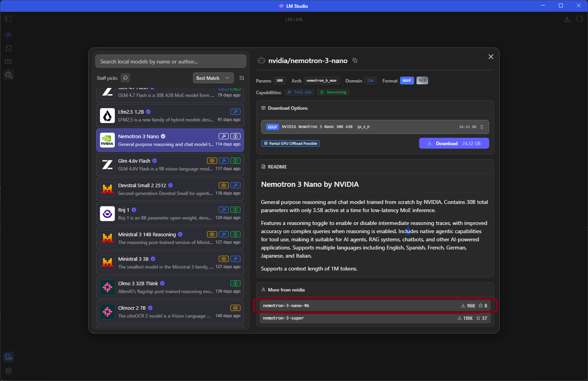This screenshot has width=588, height=381.
Task: Select the Rnj 1 model entry
Action: 170,214
